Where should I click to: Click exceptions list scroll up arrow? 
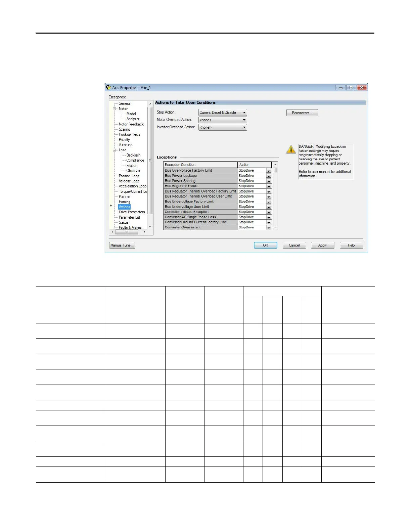(275, 165)
